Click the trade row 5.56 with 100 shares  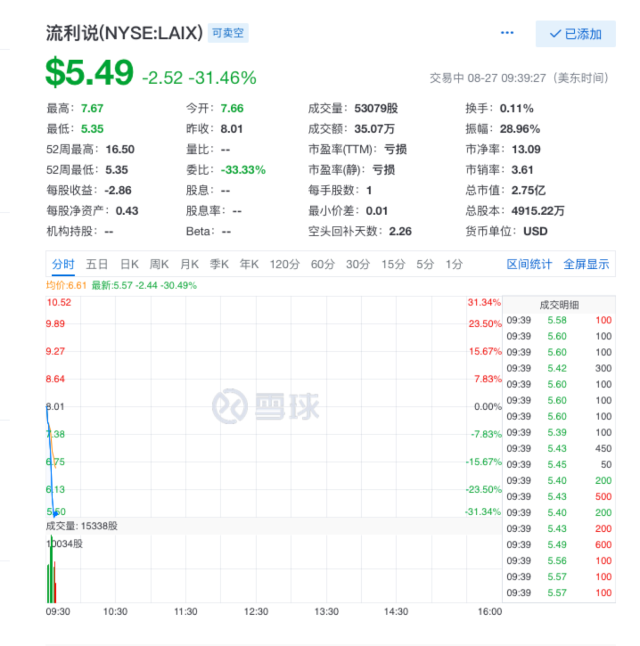pyautogui.click(x=559, y=561)
